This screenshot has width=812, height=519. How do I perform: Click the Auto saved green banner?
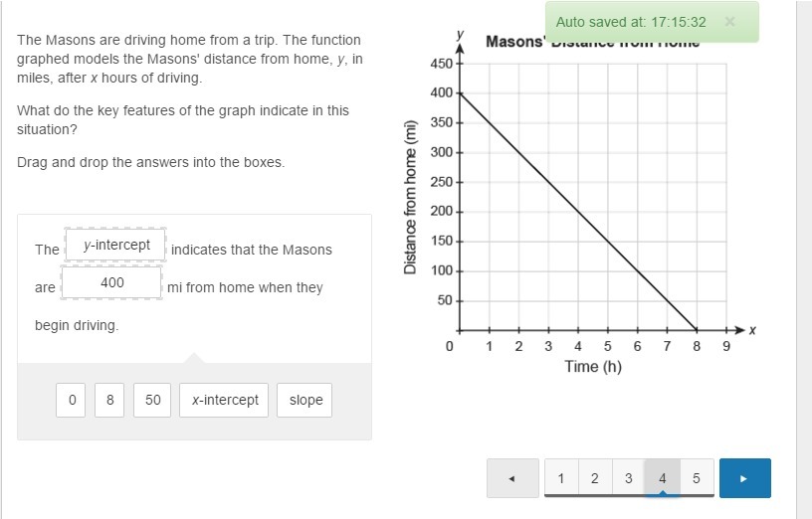tap(631, 22)
